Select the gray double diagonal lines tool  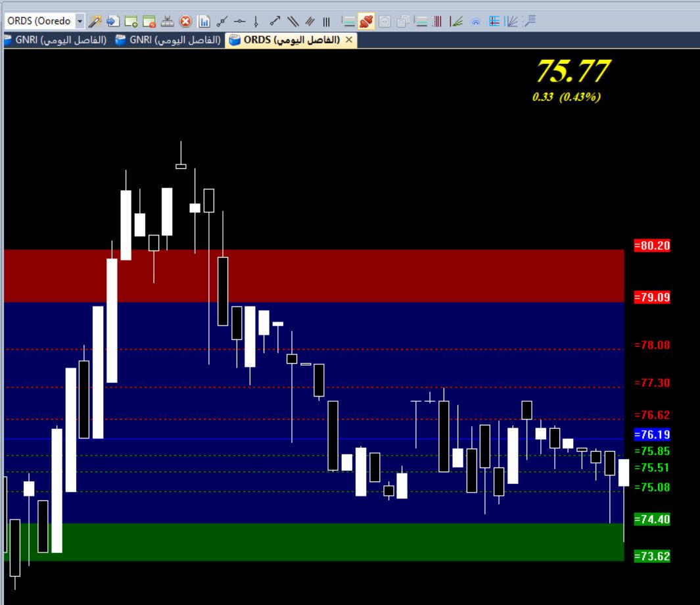coord(310,21)
